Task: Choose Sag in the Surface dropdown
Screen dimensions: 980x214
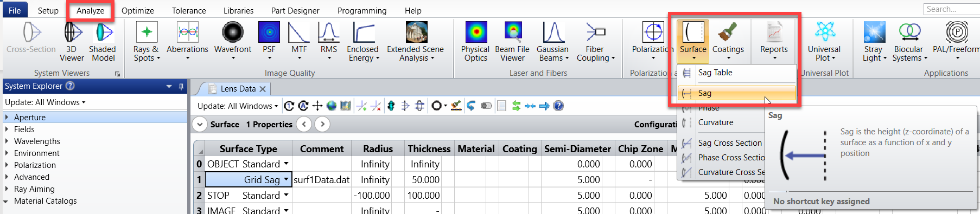Action: tap(737, 93)
